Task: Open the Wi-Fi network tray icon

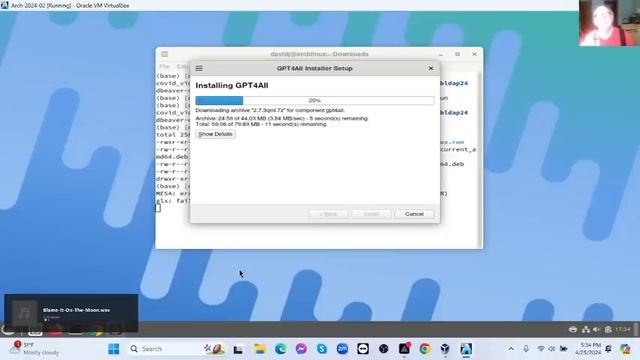Action: coord(541,349)
